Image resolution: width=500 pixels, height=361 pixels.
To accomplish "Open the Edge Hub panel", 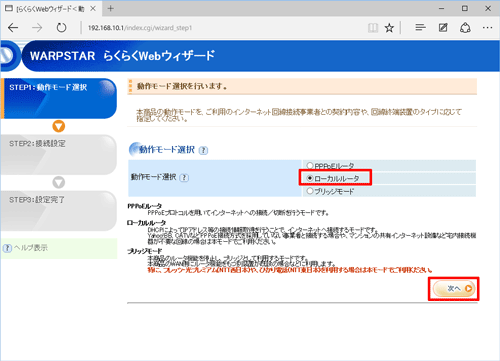I will click(x=420, y=27).
